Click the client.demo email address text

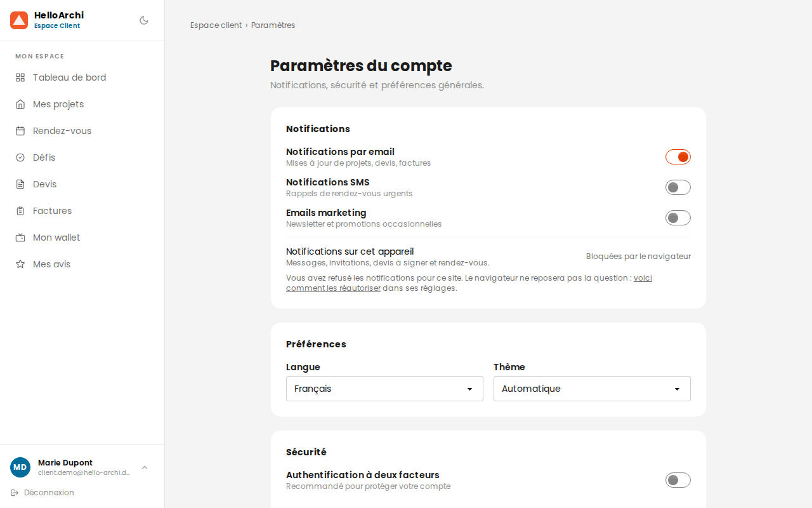84,472
